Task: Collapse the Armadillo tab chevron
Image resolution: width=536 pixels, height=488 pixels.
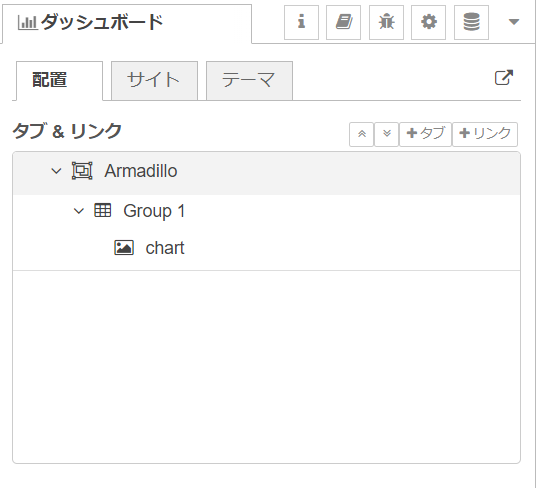Action: (56, 171)
